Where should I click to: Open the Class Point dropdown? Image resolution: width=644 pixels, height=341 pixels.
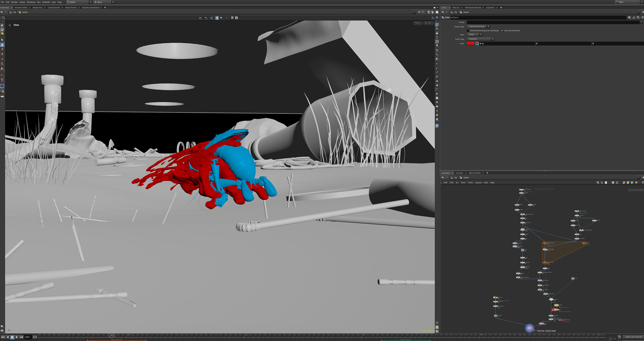474,35
